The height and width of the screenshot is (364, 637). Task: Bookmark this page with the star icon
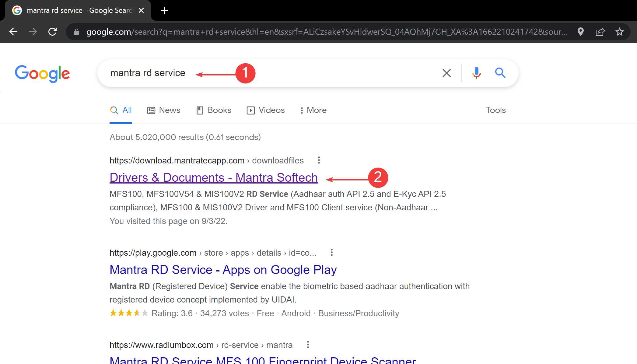620,32
